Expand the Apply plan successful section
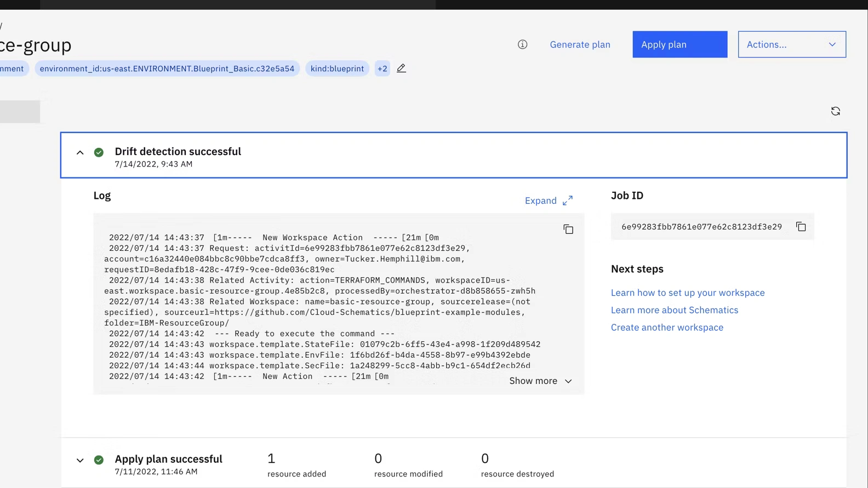Screen dimensions: 868x488 click(80, 460)
